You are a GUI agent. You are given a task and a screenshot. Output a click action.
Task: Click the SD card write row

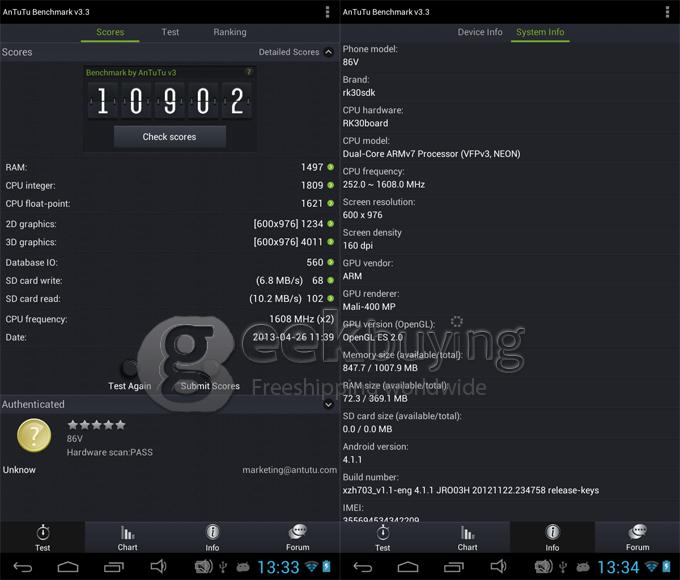click(x=170, y=281)
